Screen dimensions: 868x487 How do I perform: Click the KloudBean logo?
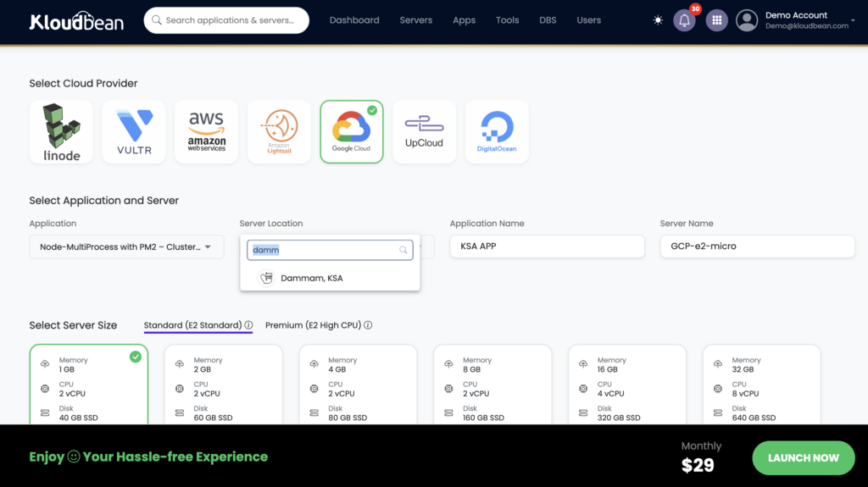76,21
